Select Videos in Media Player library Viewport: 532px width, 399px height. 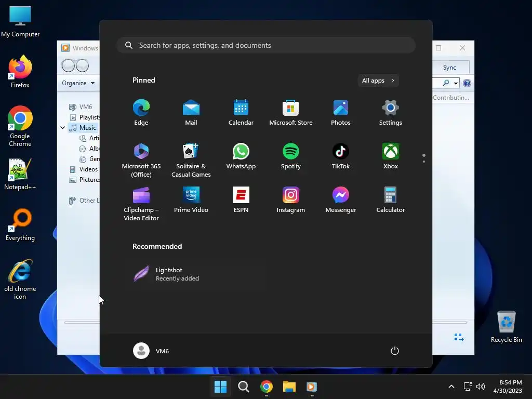[x=84, y=169]
